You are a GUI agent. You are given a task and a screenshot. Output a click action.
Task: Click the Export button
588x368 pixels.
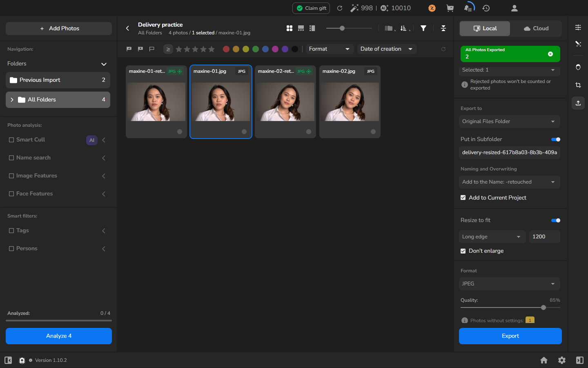510,336
